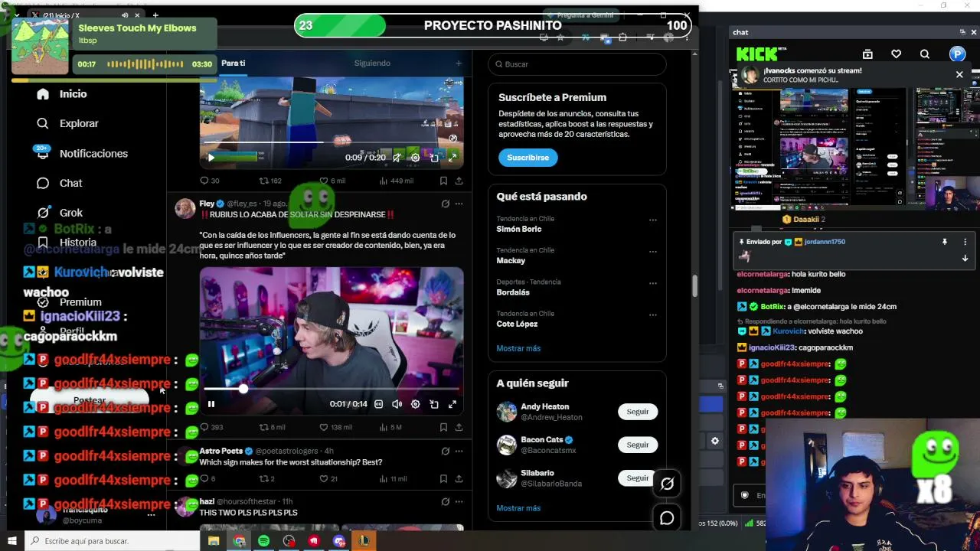The height and width of the screenshot is (551, 980).
Task: Switch to the Siguiendo tab
Action: tap(372, 63)
